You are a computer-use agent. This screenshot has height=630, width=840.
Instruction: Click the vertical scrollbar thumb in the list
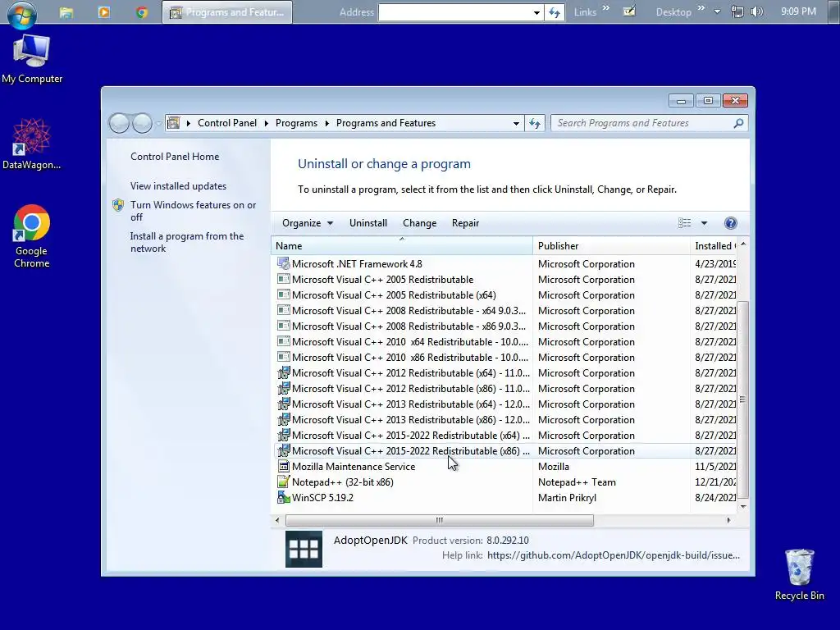coord(742,399)
